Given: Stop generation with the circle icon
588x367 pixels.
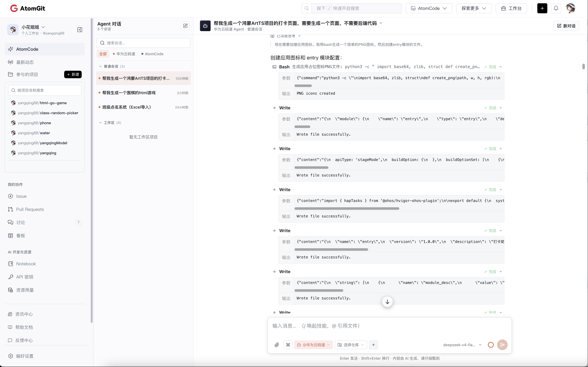Looking at the screenshot, I should 491,345.
